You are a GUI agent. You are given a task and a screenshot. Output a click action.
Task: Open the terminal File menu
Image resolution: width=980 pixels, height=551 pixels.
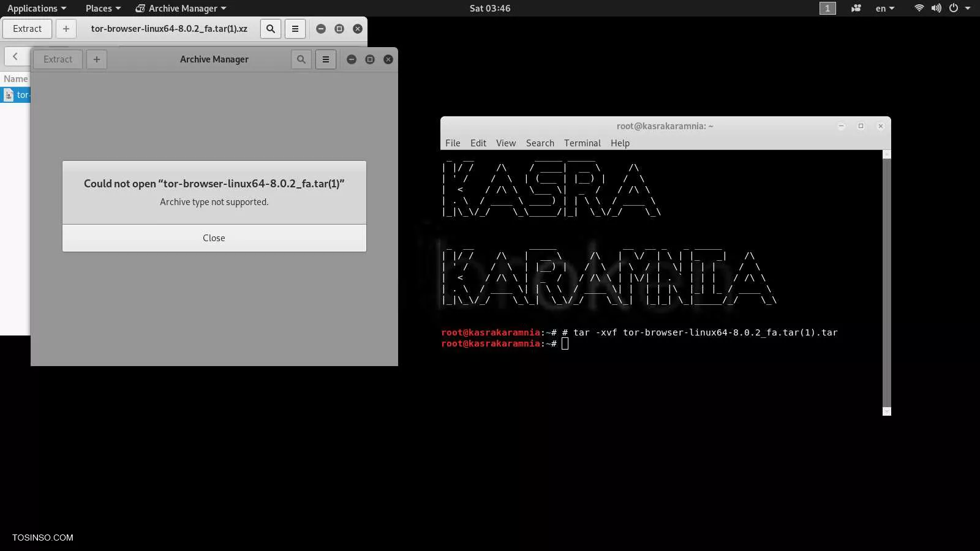(453, 143)
